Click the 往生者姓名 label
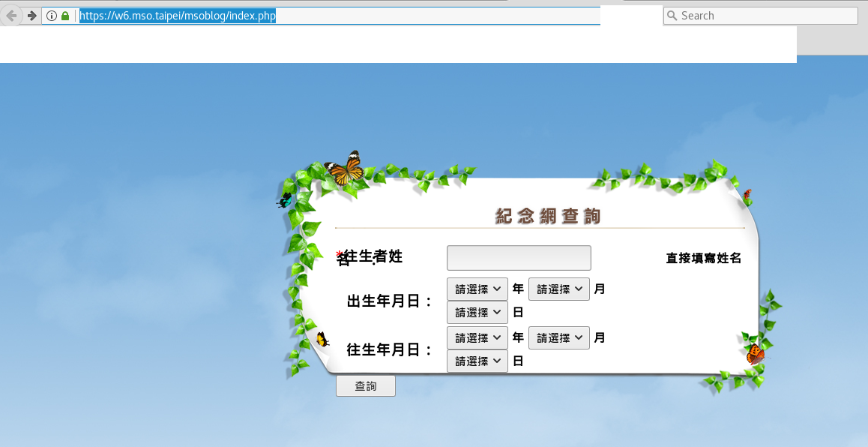Screen dimensions: 868x447 pos(370,257)
